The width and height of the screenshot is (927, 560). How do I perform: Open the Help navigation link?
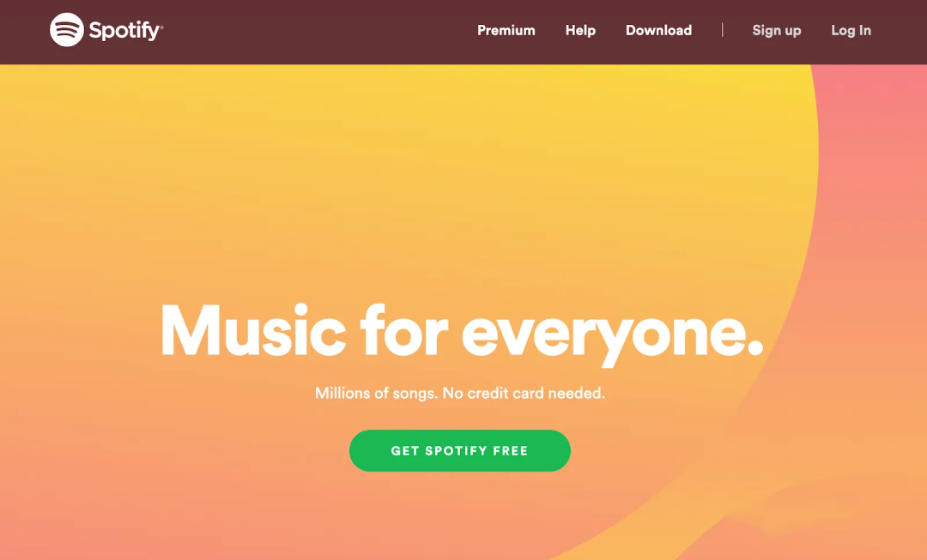tap(580, 30)
